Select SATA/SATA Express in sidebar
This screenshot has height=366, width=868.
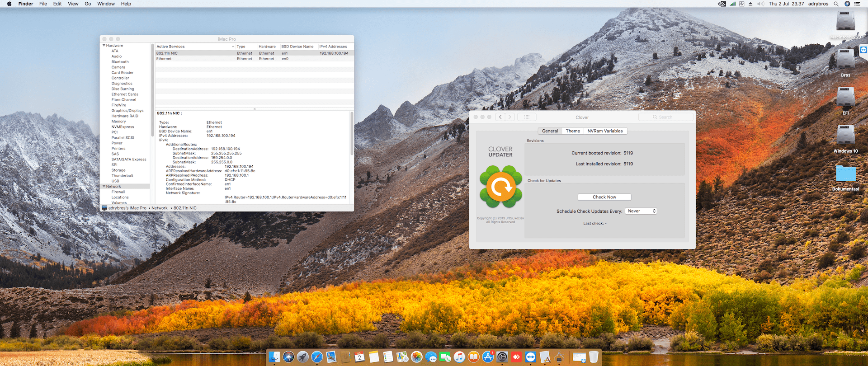(x=129, y=160)
